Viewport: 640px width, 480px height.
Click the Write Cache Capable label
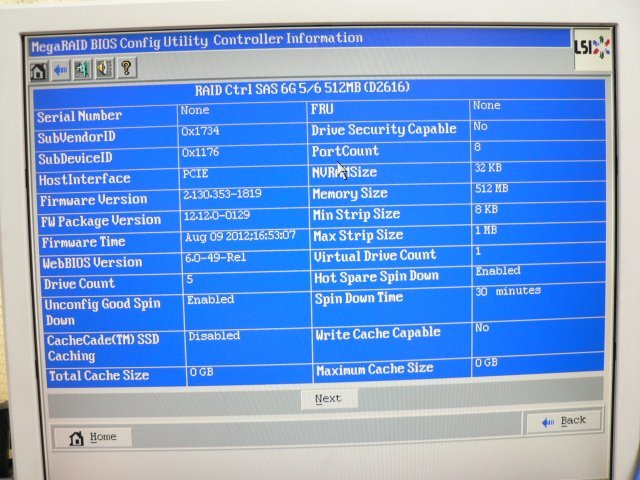[378, 334]
